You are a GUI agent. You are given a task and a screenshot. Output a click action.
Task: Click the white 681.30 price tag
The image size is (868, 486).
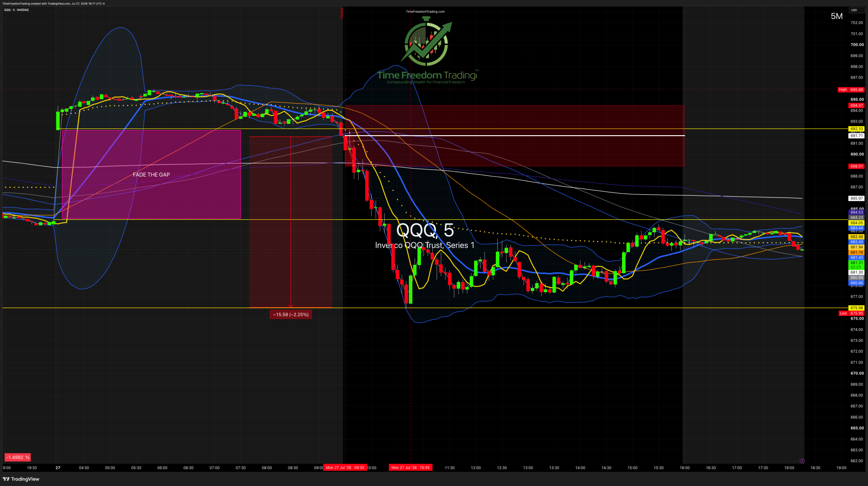[x=857, y=273]
